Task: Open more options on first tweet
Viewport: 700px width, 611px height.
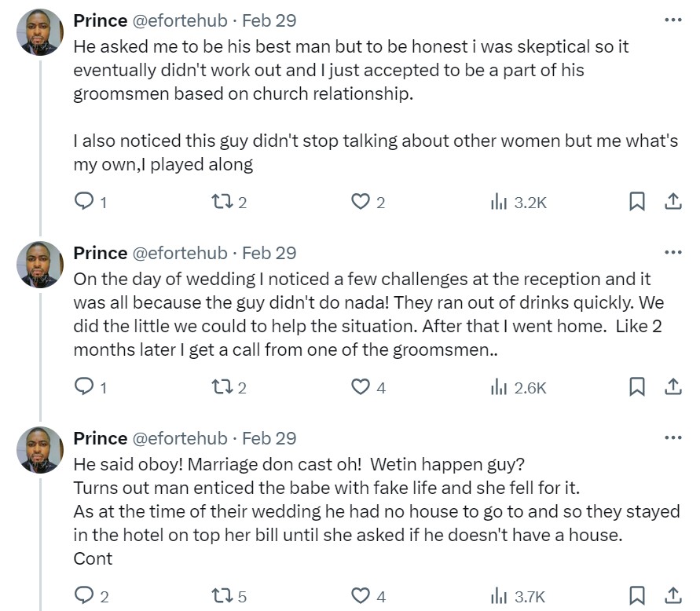Action: tap(673, 20)
